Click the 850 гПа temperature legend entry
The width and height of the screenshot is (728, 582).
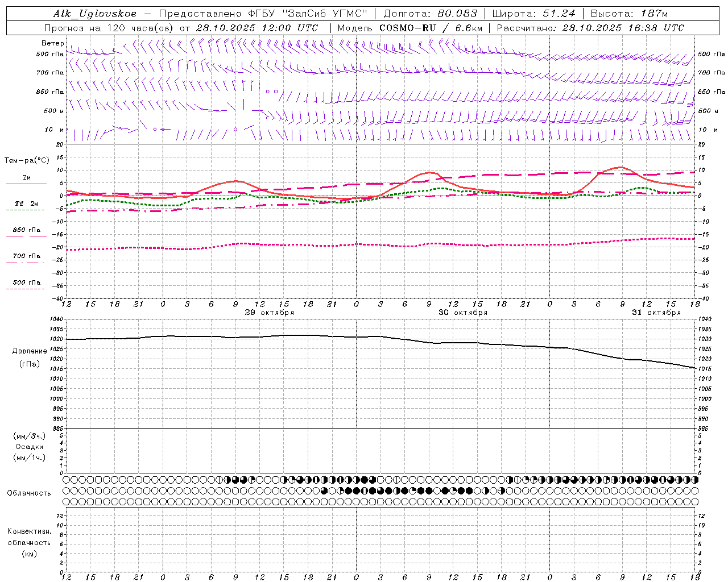tap(27, 230)
